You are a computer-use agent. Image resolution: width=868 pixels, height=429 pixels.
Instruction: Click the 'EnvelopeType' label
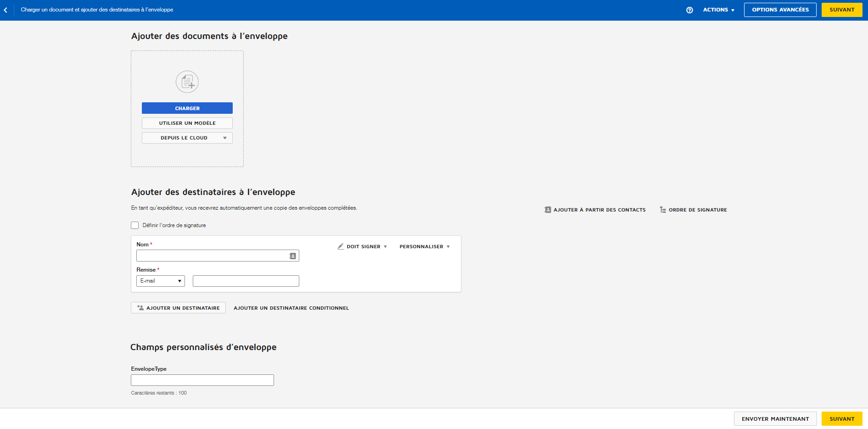[149, 369]
